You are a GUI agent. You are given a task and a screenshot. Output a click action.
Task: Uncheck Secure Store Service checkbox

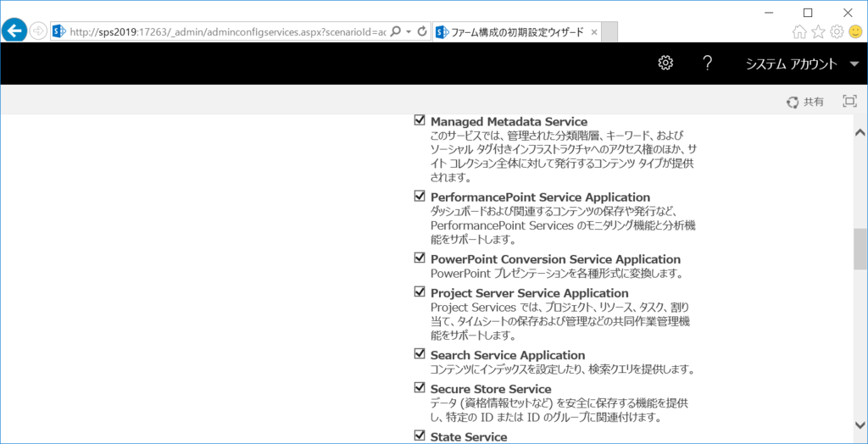pos(420,387)
